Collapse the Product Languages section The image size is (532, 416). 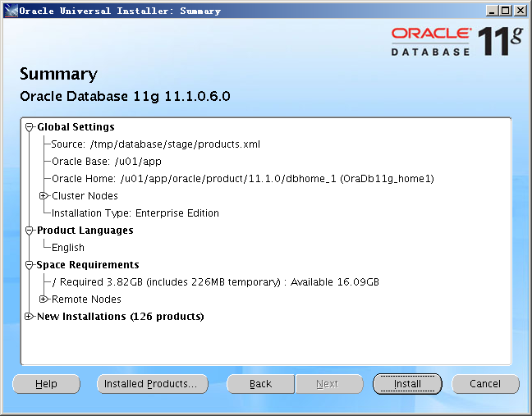pyautogui.click(x=30, y=231)
